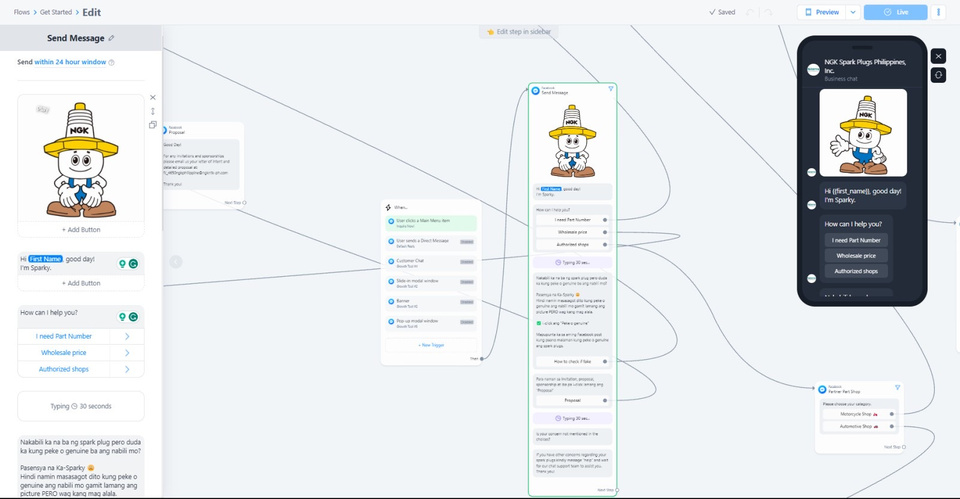Edit the Send Message step title pencil icon
Screen dimensions: 960x499
tap(111, 38)
